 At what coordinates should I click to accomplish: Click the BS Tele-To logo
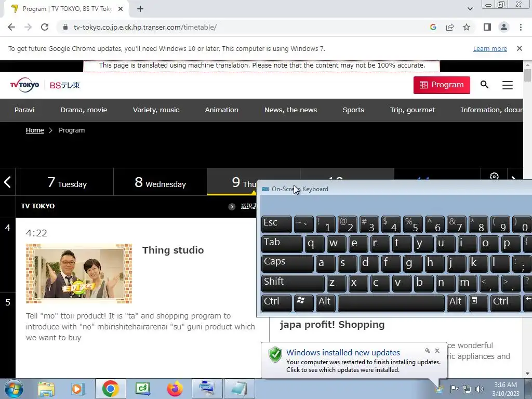pyautogui.click(x=65, y=85)
